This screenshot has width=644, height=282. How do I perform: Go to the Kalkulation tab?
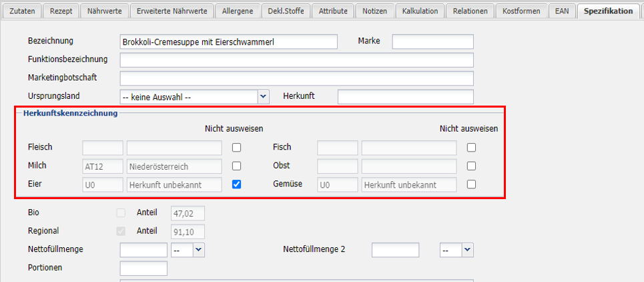pyautogui.click(x=420, y=11)
